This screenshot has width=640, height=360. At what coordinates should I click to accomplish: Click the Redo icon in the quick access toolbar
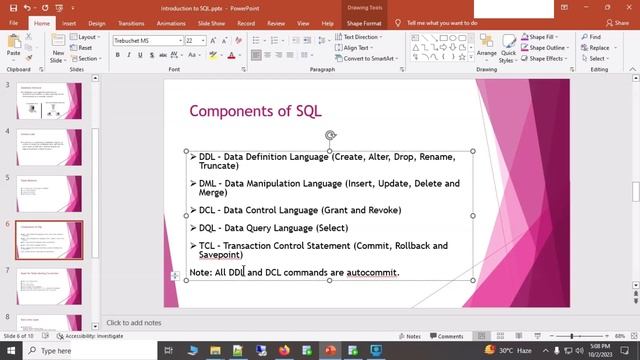pyautogui.click(x=45, y=8)
